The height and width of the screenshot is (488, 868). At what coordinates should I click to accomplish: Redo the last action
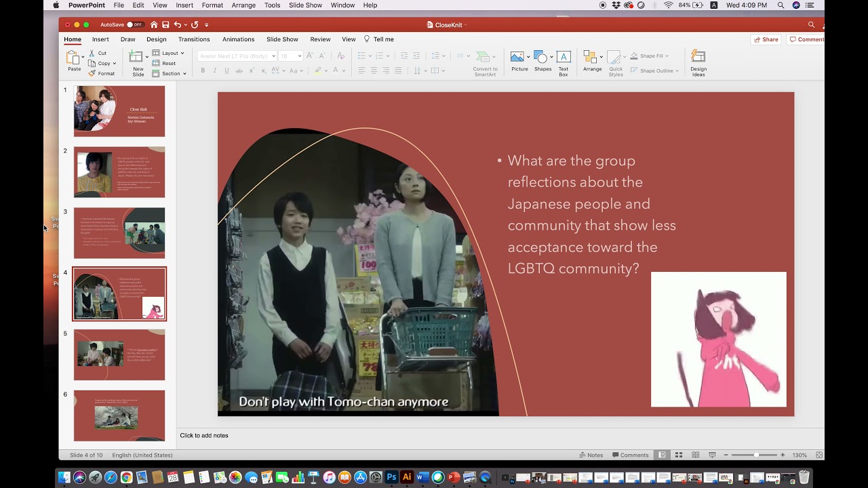click(x=195, y=24)
